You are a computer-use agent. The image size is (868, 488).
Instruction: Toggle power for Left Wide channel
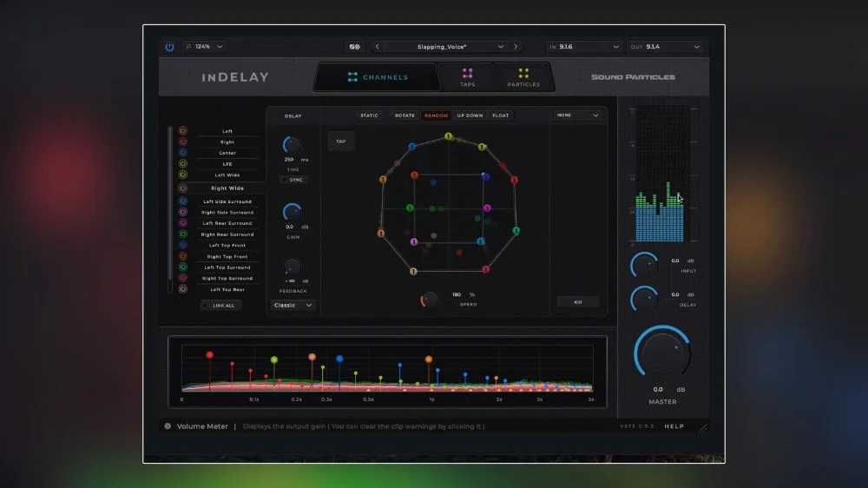click(182, 175)
